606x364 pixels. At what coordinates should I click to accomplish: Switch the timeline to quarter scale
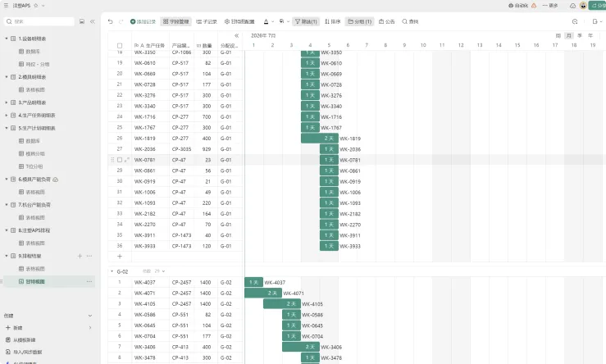point(580,35)
